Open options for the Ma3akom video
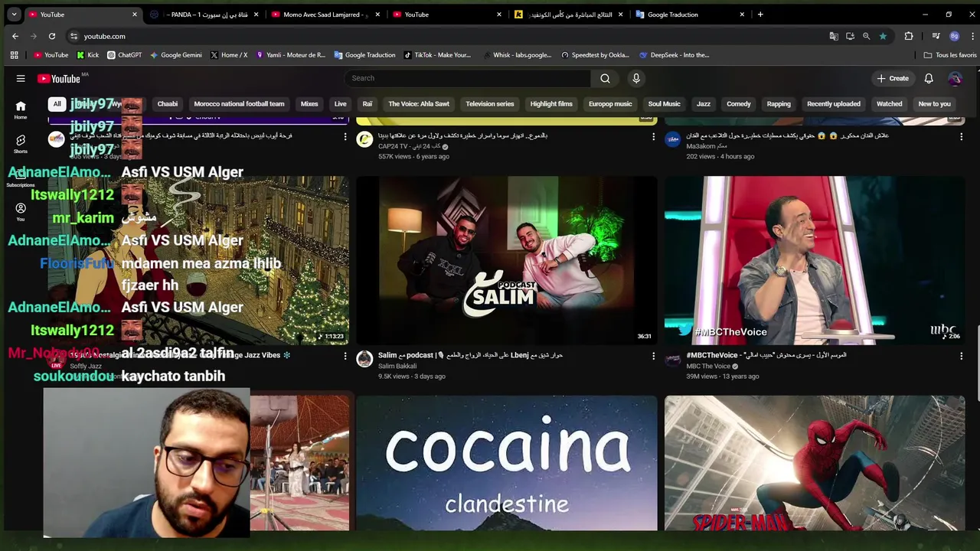This screenshot has width=980, height=551. (x=961, y=136)
